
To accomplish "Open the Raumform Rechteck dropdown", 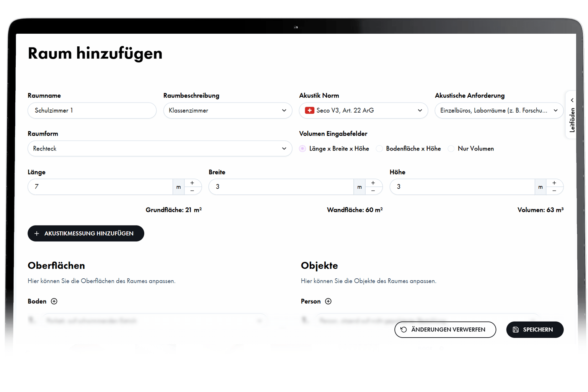I will [x=160, y=149].
